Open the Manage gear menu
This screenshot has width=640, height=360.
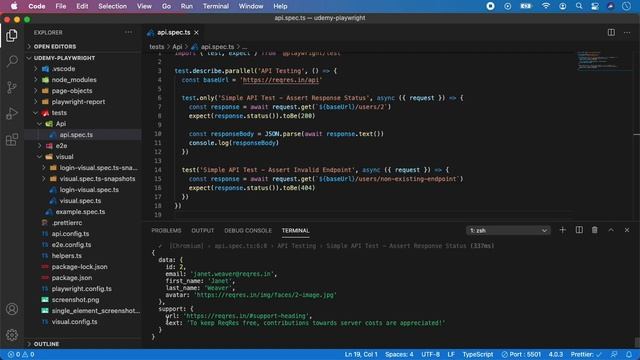pos(12,335)
